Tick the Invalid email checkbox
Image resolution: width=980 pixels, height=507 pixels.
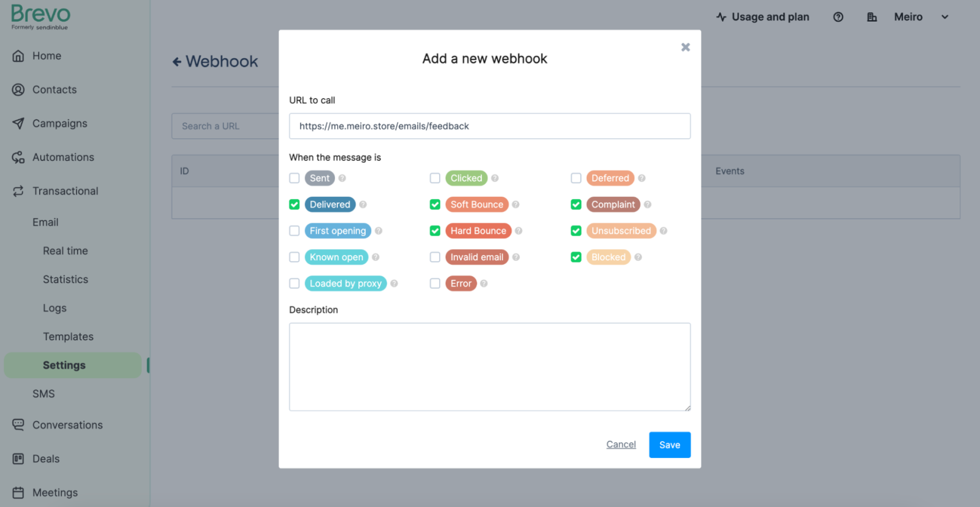point(435,257)
